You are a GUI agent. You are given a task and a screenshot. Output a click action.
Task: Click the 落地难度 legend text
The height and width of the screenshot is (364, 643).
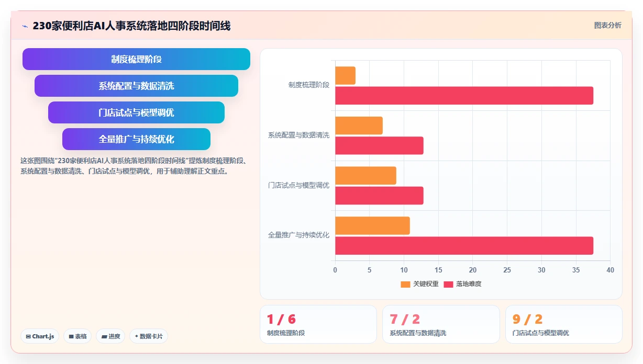click(x=469, y=284)
